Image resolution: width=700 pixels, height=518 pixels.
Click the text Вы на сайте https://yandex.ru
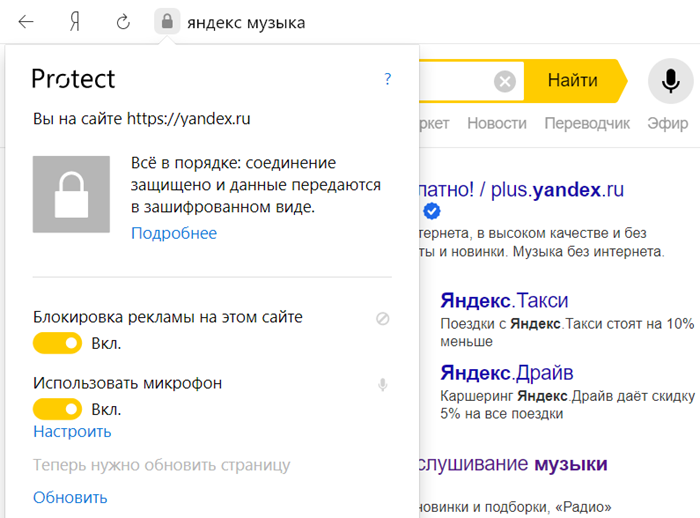142,119
